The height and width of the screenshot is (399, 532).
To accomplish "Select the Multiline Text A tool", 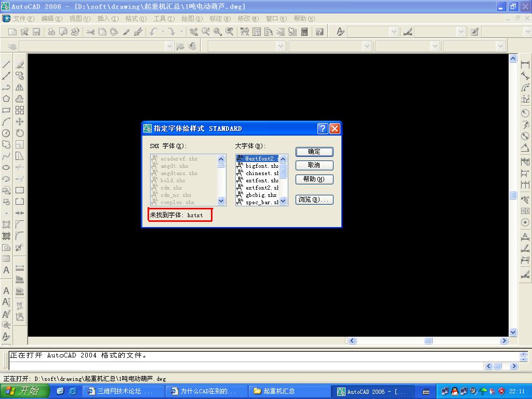I will [x=6, y=270].
